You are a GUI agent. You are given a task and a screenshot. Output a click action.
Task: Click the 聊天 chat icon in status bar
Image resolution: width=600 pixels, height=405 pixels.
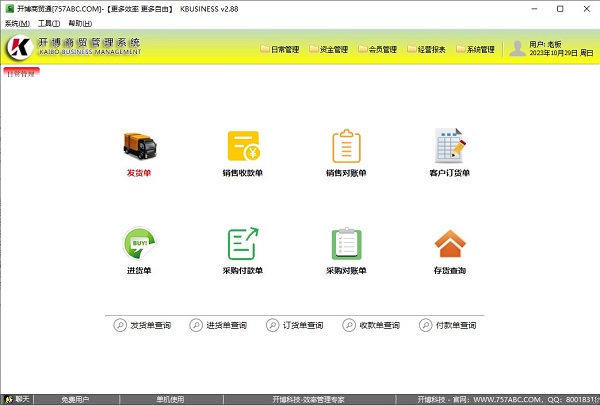(x=8, y=400)
